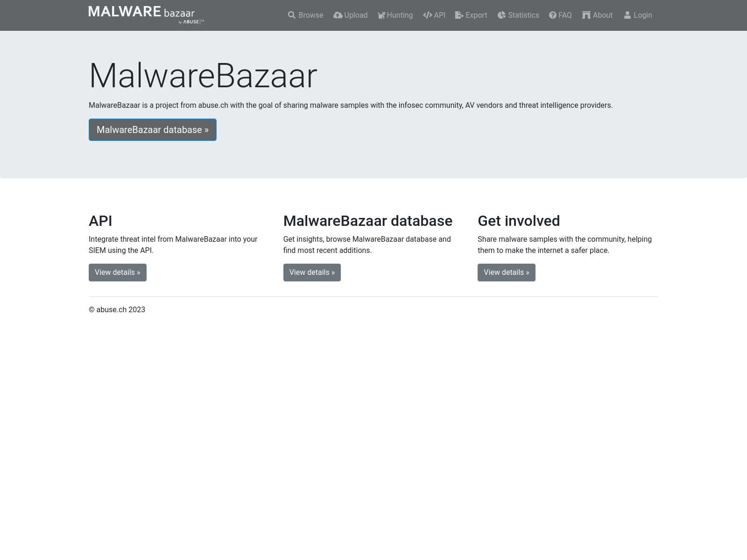Click View details under Get involved
This screenshot has width=747, height=560.
pos(507,273)
